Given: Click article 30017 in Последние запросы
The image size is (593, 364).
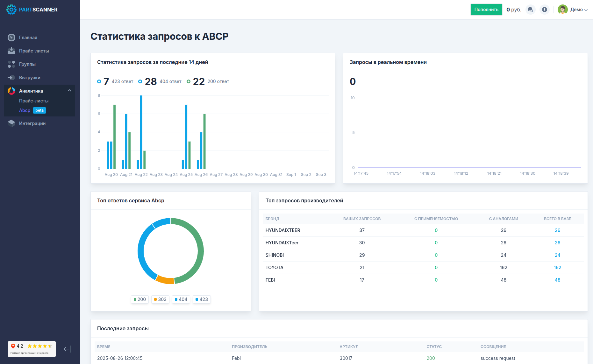Looking at the screenshot, I should (346, 358).
